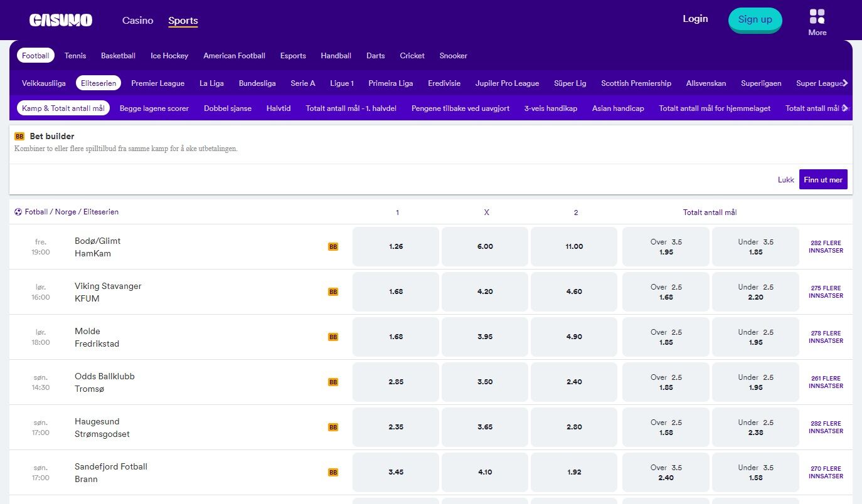The height and width of the screenshot is (504, 862).
Task: Select the Premier League tab
Action: [x=157, y=83]
